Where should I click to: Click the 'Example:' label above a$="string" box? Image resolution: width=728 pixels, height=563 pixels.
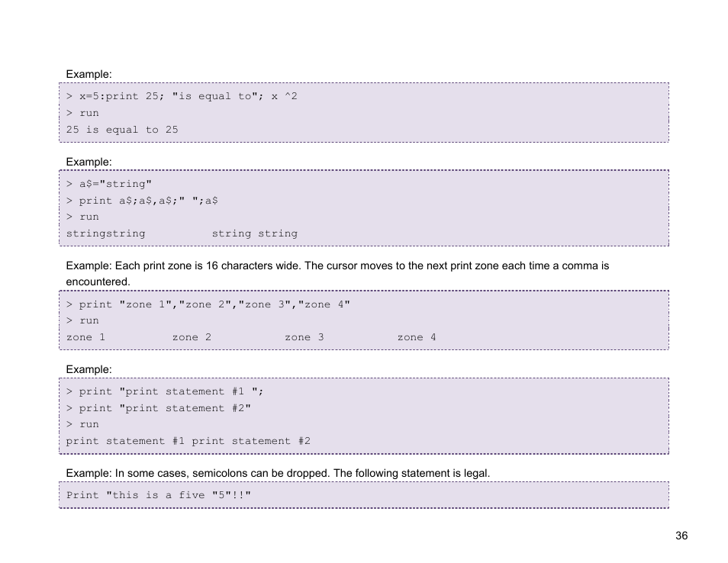click(x=89, y=162)
